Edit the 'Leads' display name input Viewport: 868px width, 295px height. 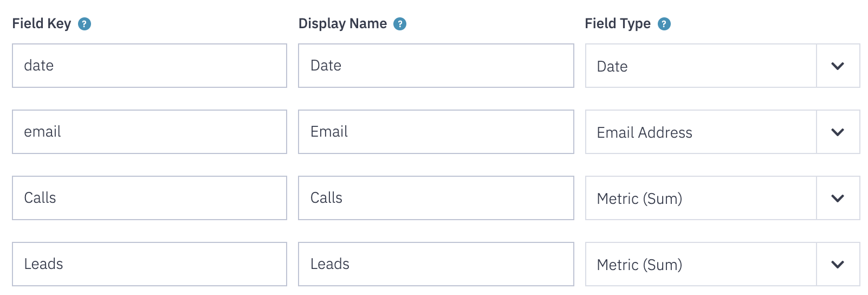436,264
